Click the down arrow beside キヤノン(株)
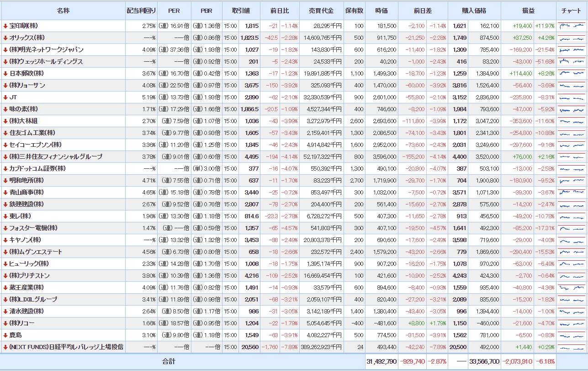Viewport: 588px width, 371px height. [5, 240]
